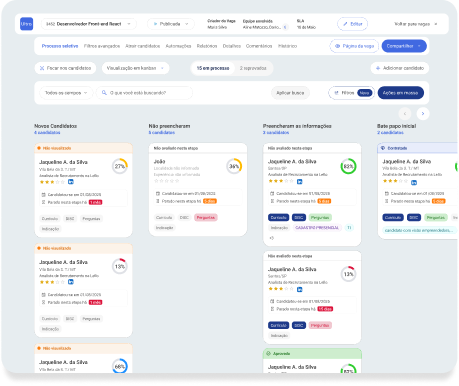459x386 pixels.
Task: Open the 'Todos os campos' dropdown
Action: 66,93
